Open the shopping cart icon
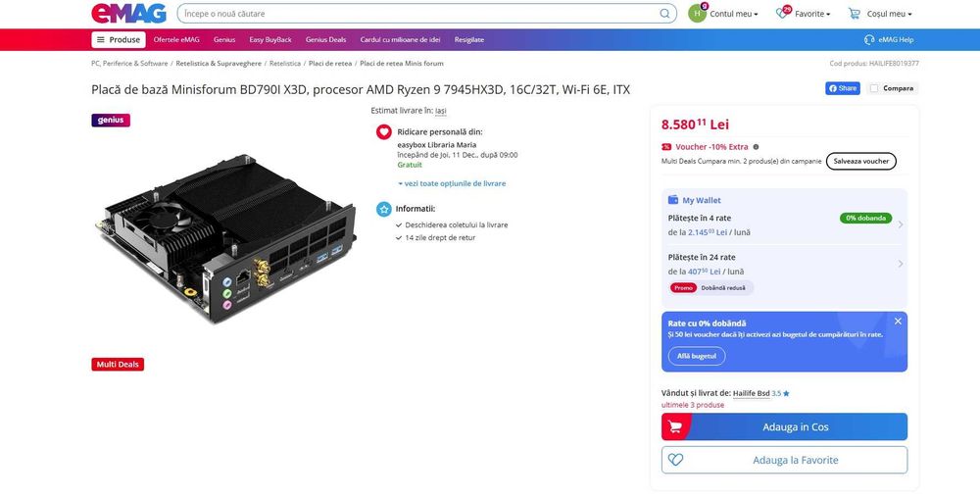Screen dimensions: 980x498 (x=855, y=14)
